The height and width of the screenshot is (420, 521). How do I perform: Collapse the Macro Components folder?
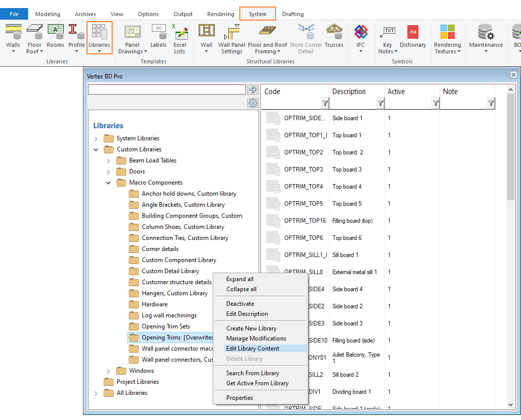(109, 183)
